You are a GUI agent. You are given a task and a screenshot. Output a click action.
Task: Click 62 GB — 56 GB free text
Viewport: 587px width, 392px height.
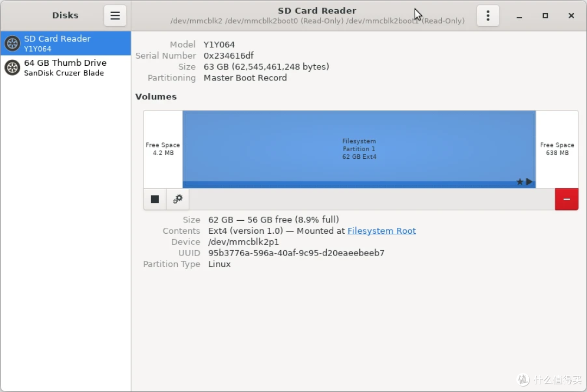point(273,220)
